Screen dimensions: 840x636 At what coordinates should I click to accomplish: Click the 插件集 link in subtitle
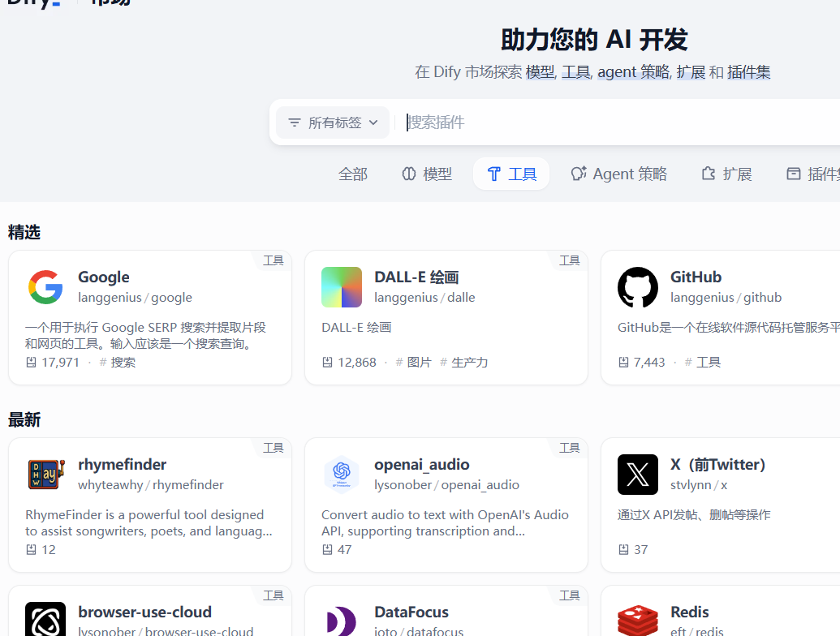(x=749, y=71)
